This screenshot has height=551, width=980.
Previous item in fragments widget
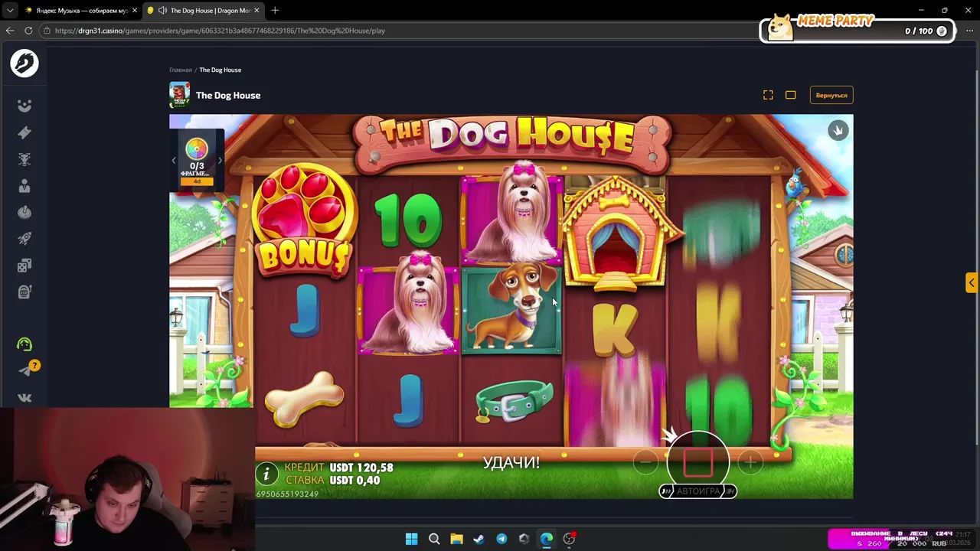[x=174, y=161]
